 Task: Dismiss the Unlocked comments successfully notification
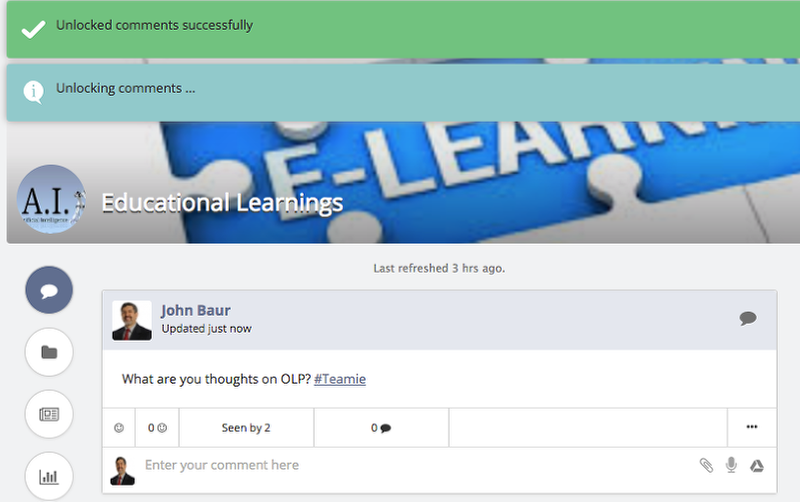point(403,29)
